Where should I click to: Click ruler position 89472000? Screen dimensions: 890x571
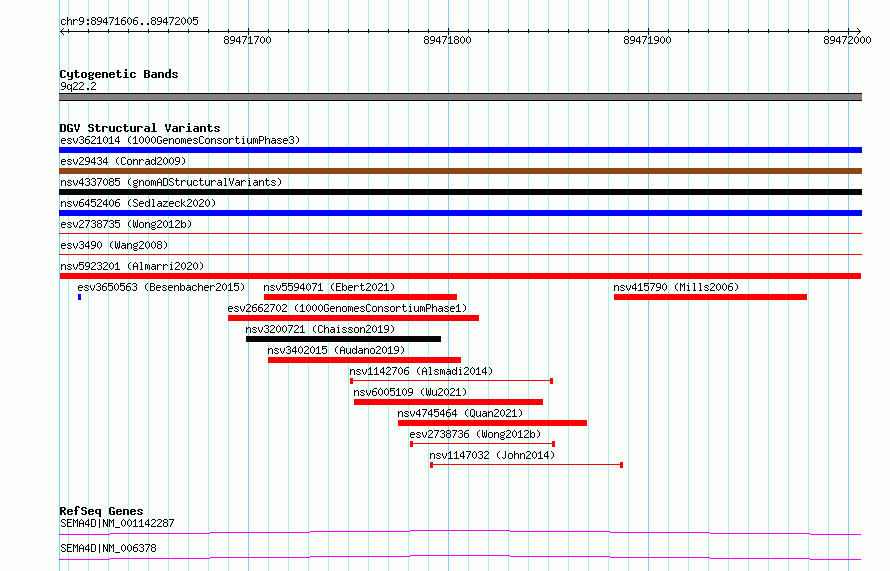coord(847,40)
